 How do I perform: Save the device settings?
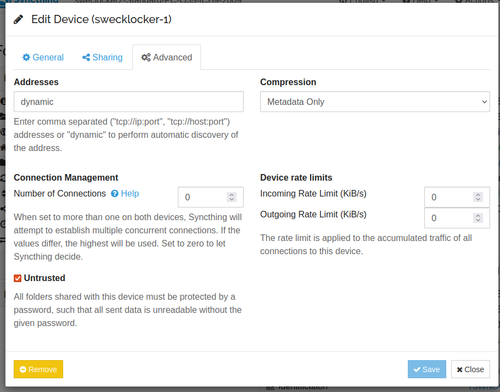pyautogui.click(x=427, y=369)
